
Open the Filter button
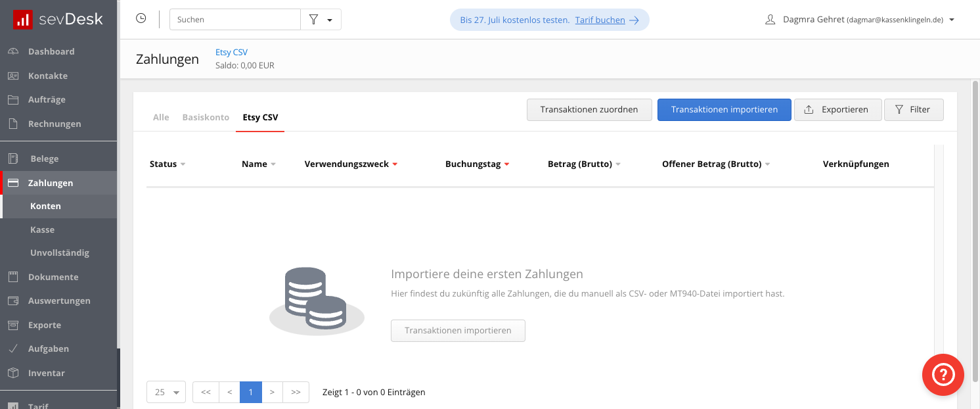914,110
